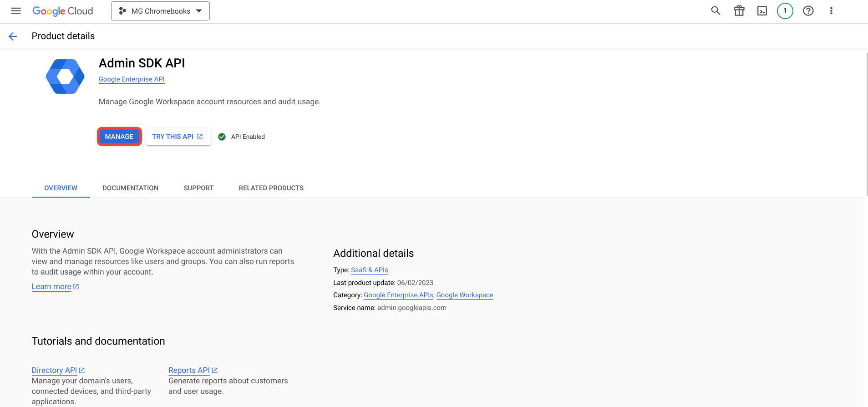Click the 06/02/2023 last update date
Screen dimensions: 868x407
pyautogui.click(x=415, y=283)
